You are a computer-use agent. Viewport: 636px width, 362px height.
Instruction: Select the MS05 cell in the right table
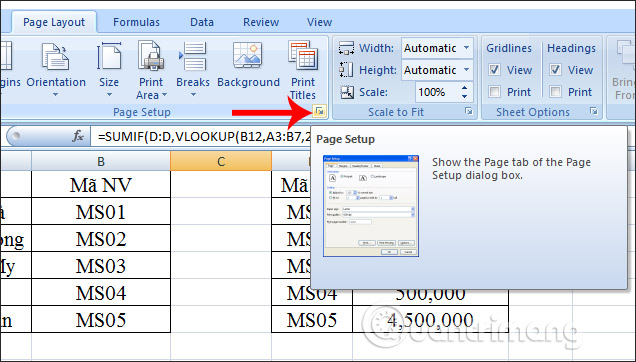coord(312,319)
